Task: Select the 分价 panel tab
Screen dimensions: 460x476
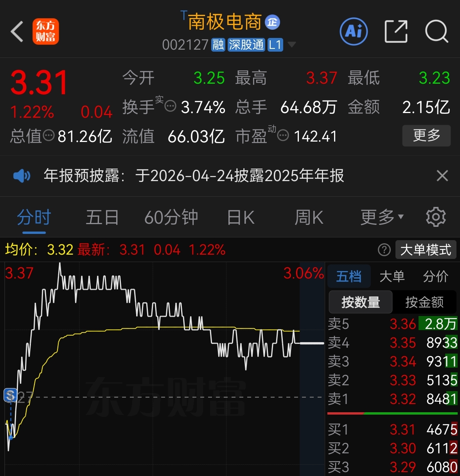Action: pyautogui.click(x=436, y=277)
